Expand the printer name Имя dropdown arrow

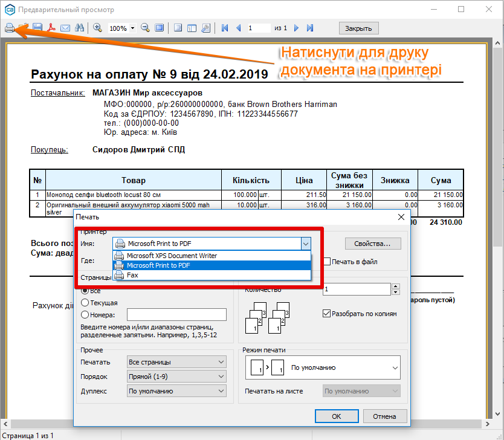click(306, 244)
